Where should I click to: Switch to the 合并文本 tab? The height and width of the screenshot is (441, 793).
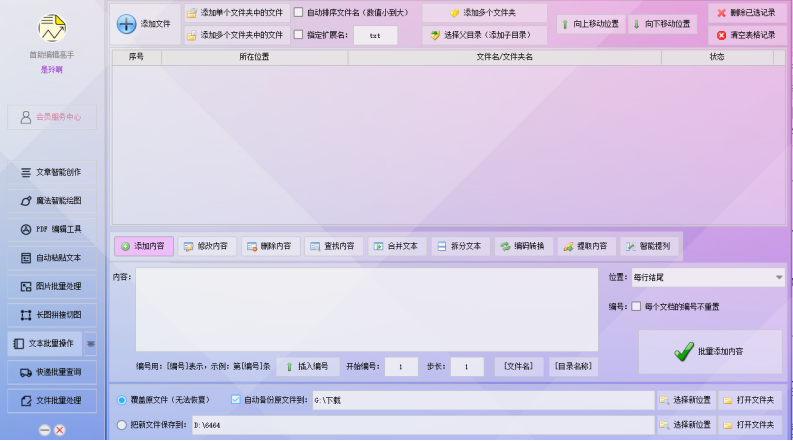[398, 246]
